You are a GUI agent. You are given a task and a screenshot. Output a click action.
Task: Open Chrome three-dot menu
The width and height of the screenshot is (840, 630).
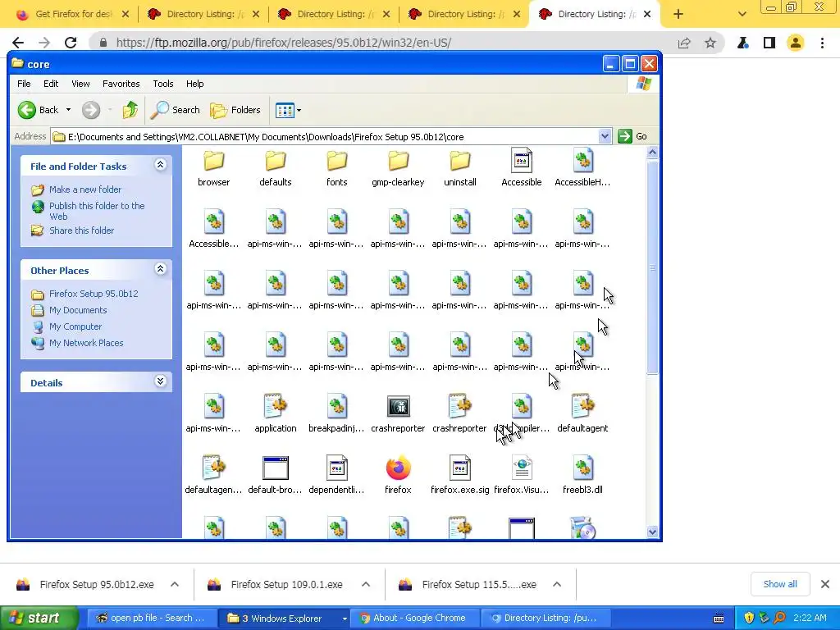point(822,43)
